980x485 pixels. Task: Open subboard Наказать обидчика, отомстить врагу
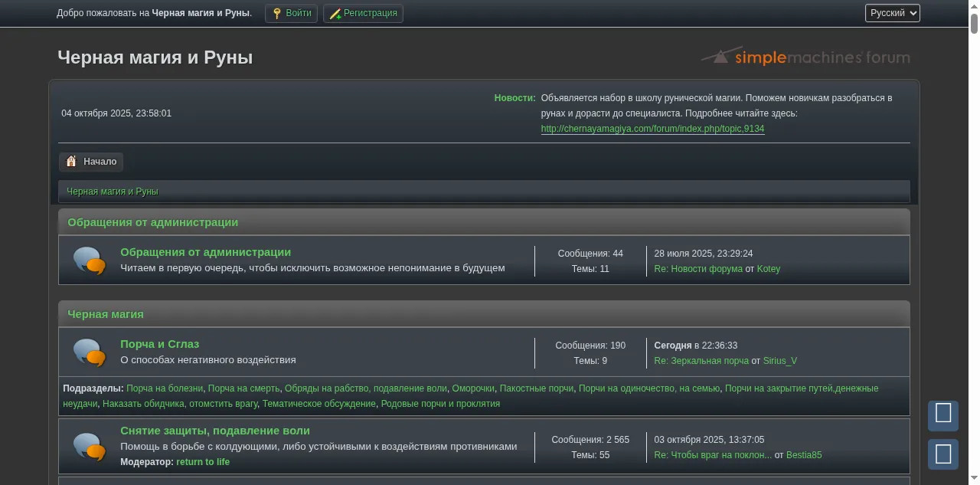180,404
